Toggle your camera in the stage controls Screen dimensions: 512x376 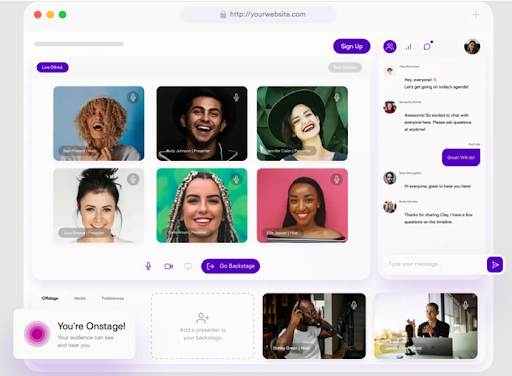pos(168,266)
